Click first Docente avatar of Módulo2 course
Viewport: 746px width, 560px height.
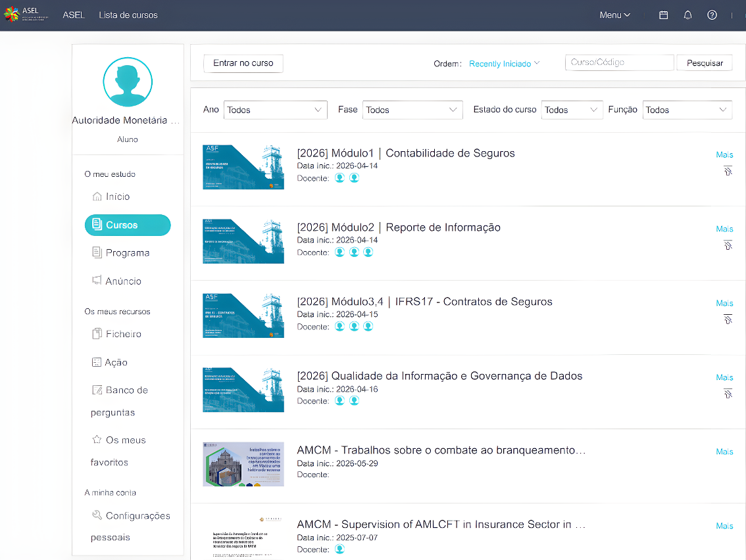click(x=339, y=252)
